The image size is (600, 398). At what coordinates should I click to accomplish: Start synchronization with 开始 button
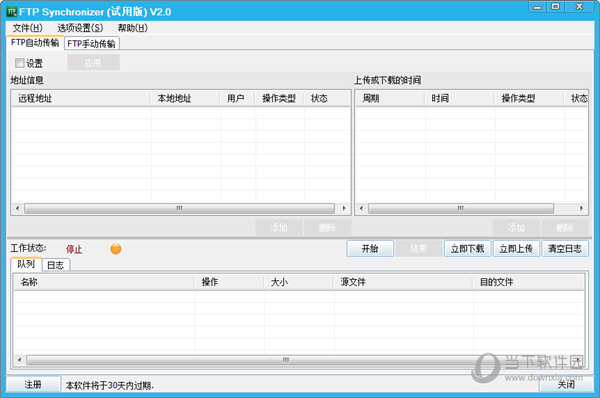click(370, 249)
